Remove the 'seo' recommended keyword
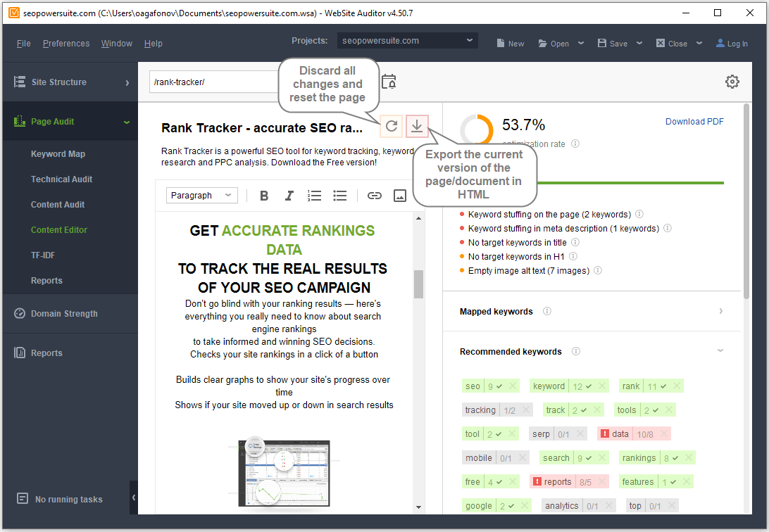The image size is (769, 532). coord(513,386)
